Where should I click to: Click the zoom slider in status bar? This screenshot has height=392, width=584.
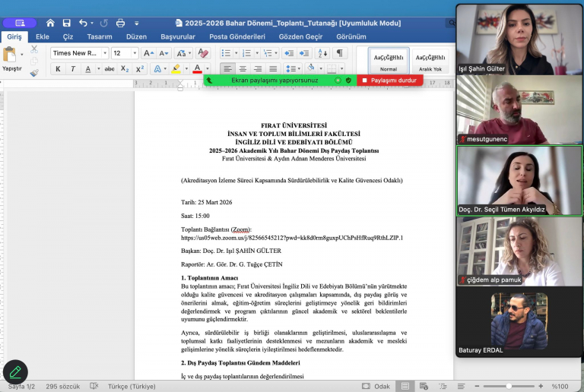[509, 386]
